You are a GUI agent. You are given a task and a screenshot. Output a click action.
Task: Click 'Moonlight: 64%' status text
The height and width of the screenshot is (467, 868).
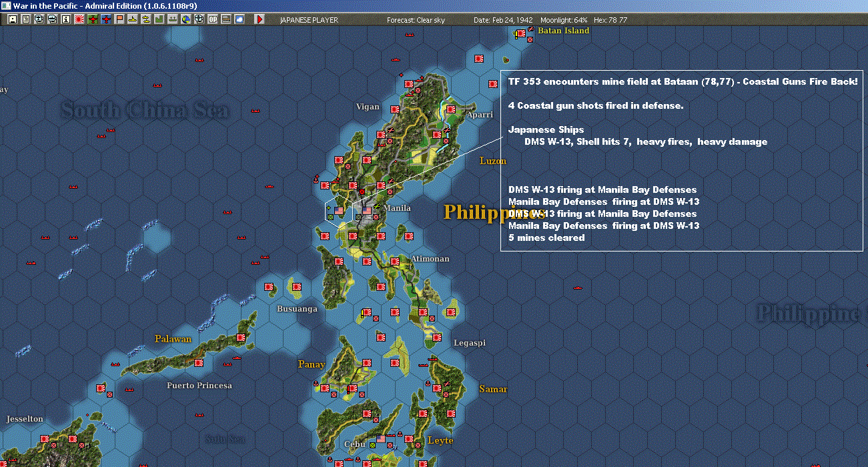564,20
